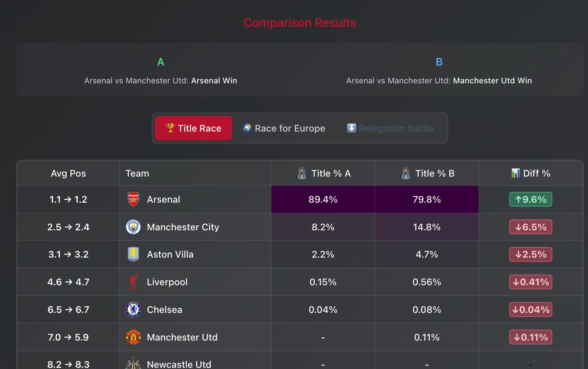
Task: Click the Chelsea club crest icon
Action: pos(133,310)
